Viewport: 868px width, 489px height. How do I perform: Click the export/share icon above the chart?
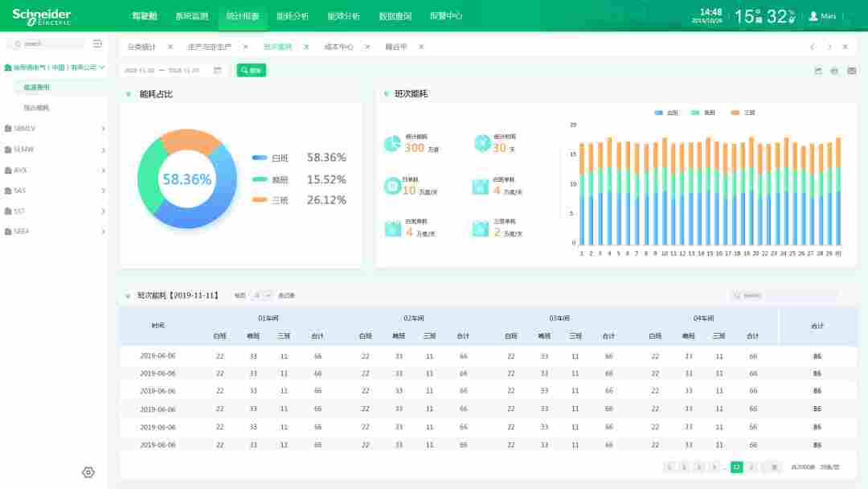coord(818,71)
